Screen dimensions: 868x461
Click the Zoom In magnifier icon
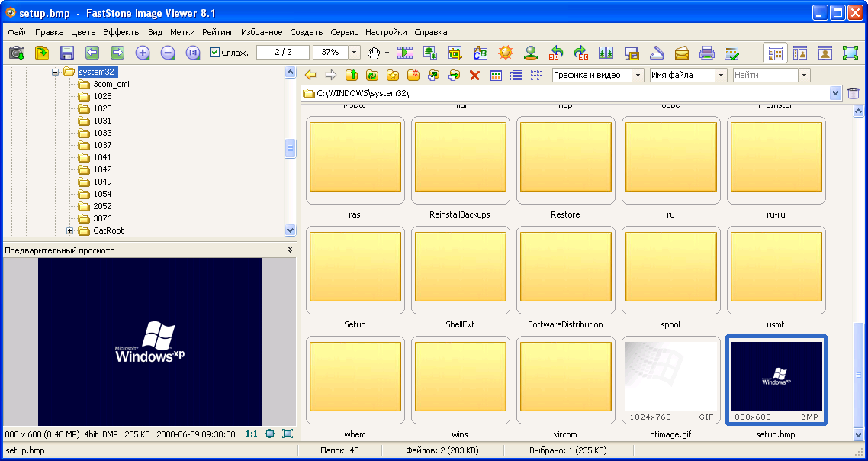point(143,53)
